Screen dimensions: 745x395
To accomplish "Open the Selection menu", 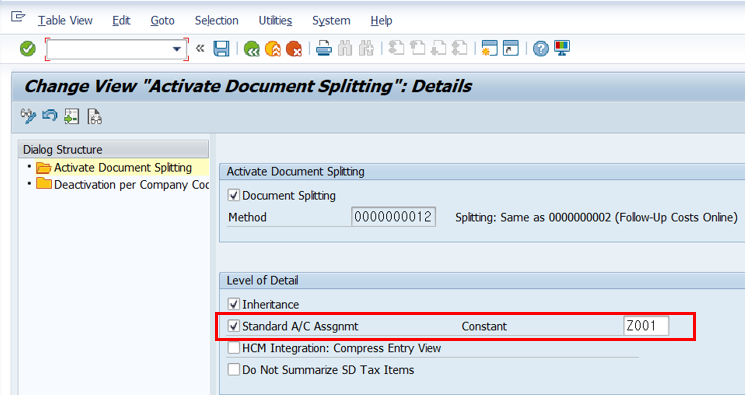I will pos(217,20).
